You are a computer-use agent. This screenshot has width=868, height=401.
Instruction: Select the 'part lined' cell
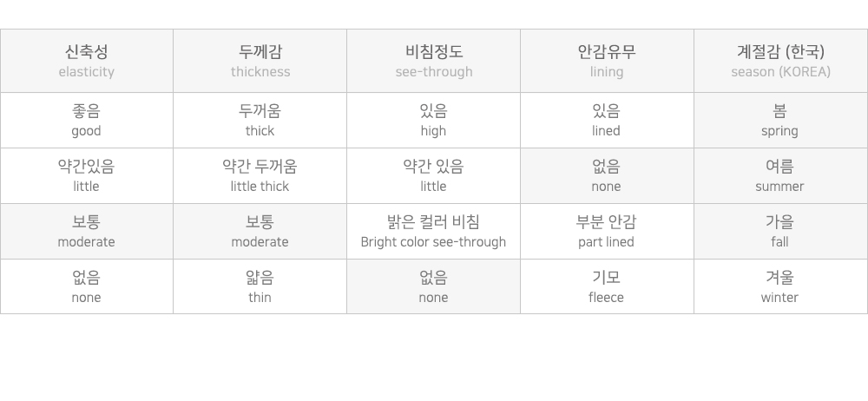click(607, 232)
